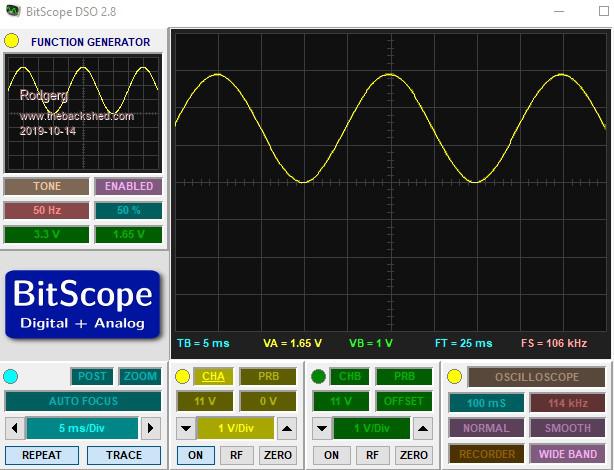The height and width of the screenshot is (470, 614).
Task: Click the cyan timebase indicator light
Action: pos(11,376)
